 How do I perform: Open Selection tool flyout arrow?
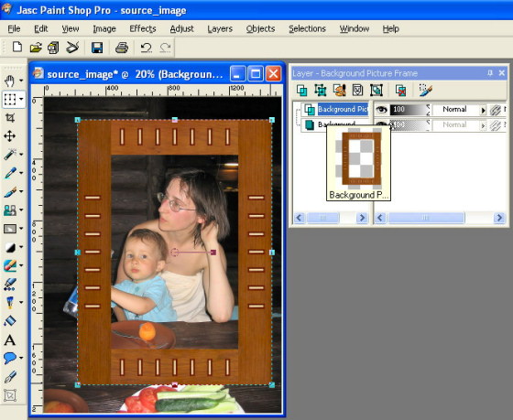[21, 99]
